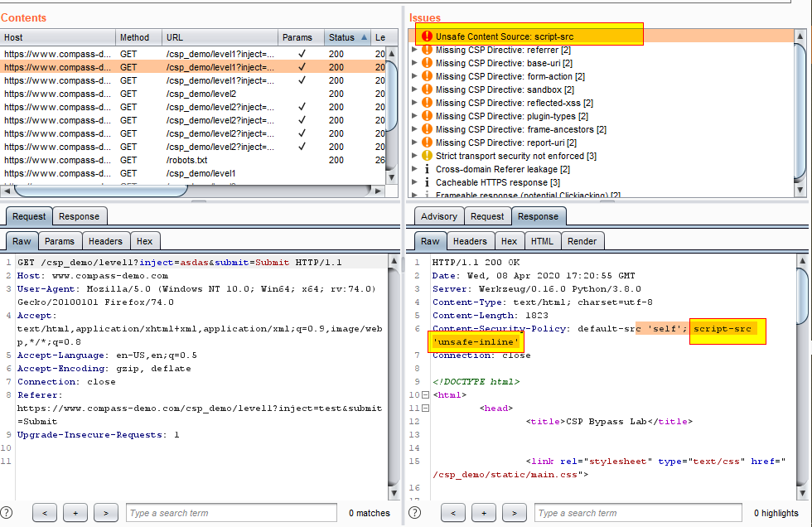Image resolution: width=812 pixels, height=527 pixels.
Task: Click the severity icon beside Missing CSP Directive: form-action
Action: click(x=427, y=76)
